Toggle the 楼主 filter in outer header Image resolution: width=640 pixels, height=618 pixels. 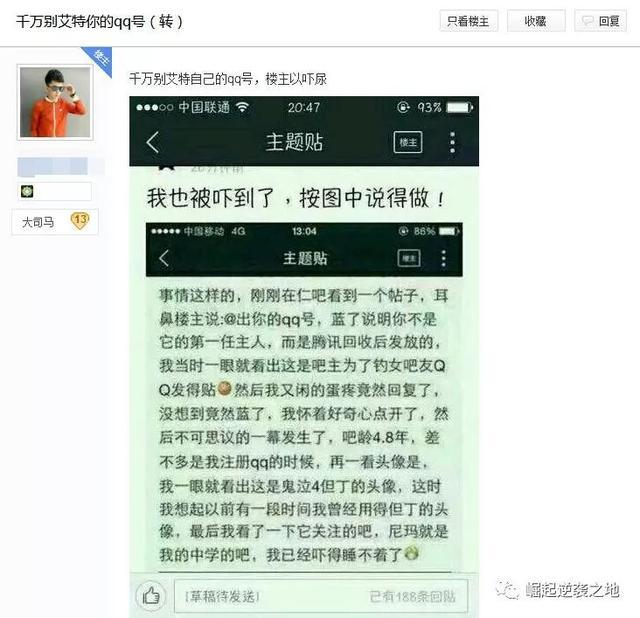[408, 142]
